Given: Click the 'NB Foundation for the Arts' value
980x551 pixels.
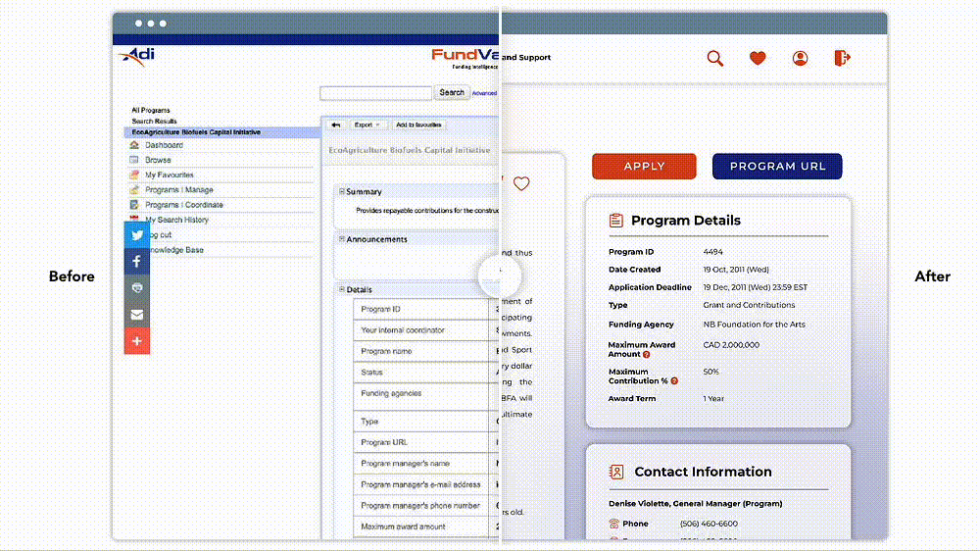Looking at the screenshot, I should click(x=754, y=325).
